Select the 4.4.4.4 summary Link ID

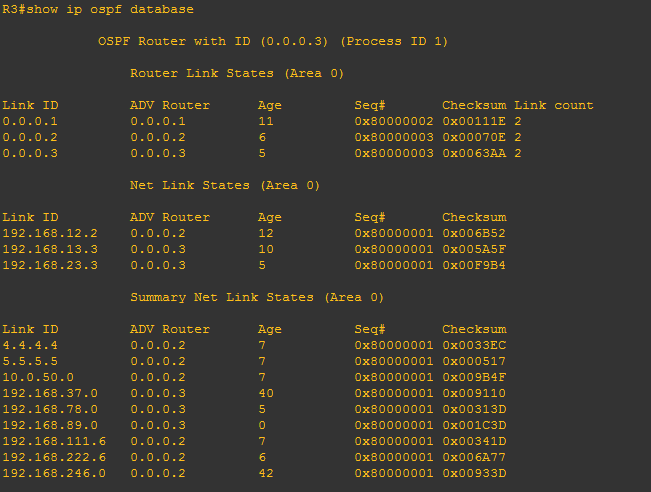(30, 345)
